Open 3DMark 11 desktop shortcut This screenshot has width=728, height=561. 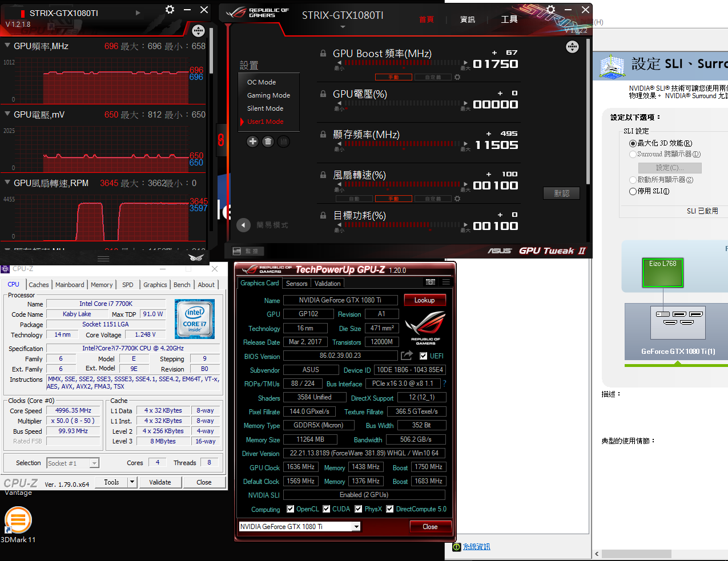click(18, 526)
